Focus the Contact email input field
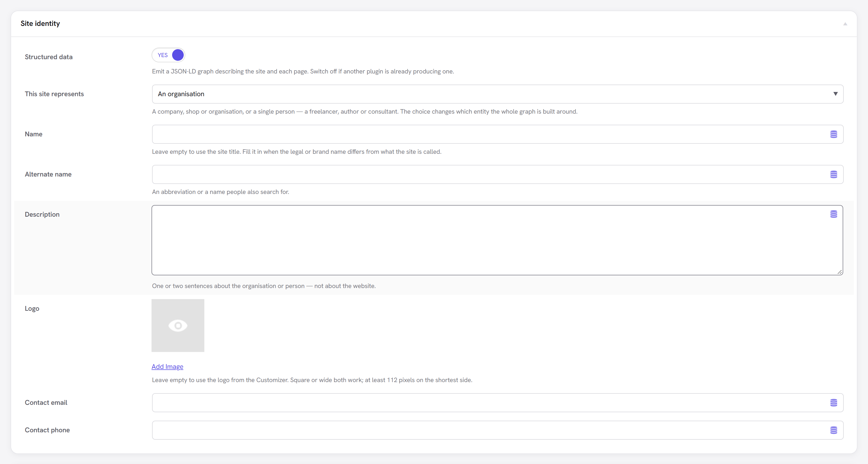Screen dimensions: 868x464 (497, 403)
